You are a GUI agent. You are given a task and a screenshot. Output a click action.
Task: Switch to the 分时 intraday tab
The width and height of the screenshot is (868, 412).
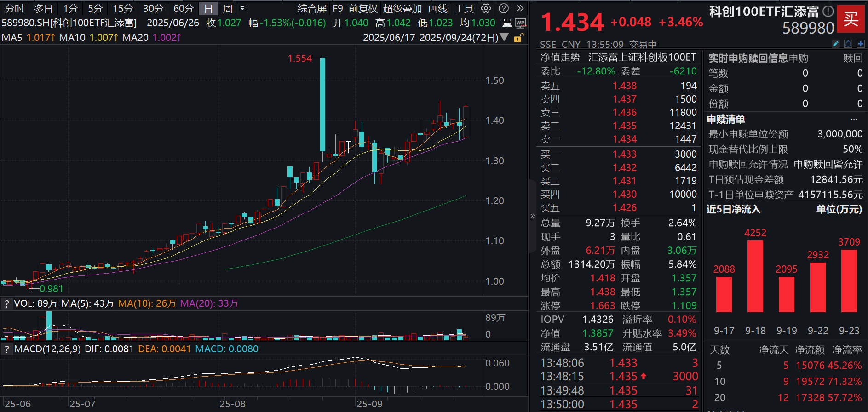click(x=14, y=8)
